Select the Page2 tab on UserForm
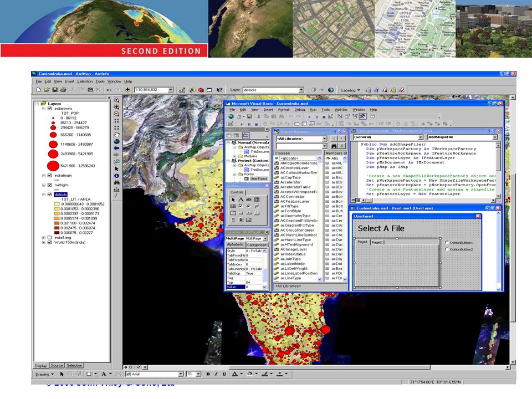 tap(376, 242)
